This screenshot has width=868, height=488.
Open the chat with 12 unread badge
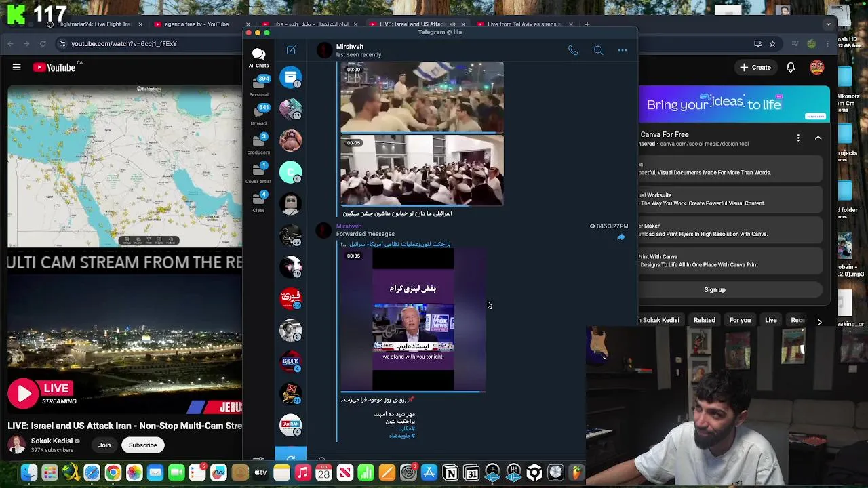290,108
